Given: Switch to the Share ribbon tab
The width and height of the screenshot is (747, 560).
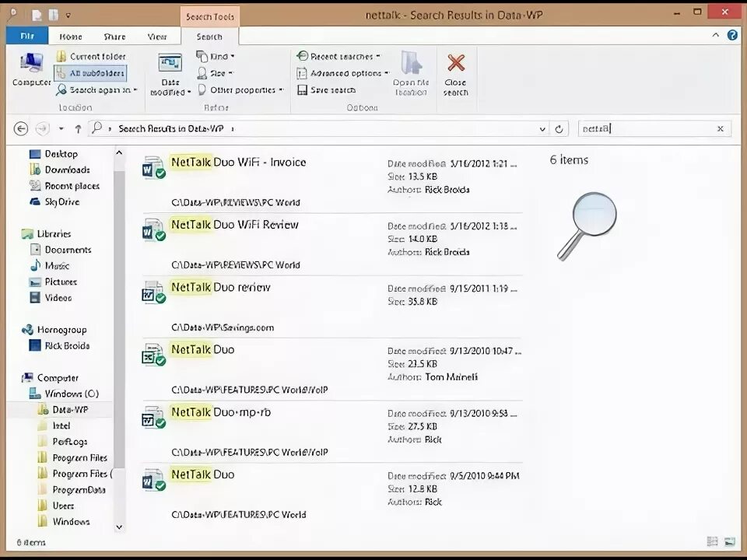Looking at the screenshot, I should (115, 37).
